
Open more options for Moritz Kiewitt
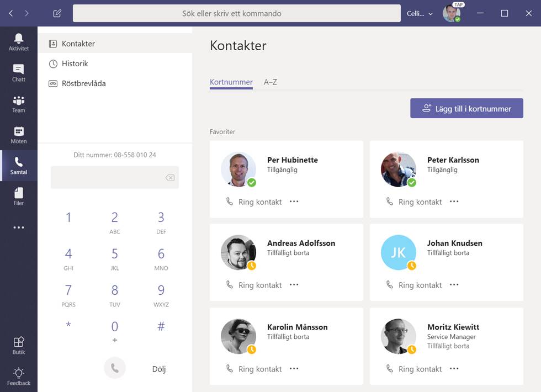click(454, 368)
